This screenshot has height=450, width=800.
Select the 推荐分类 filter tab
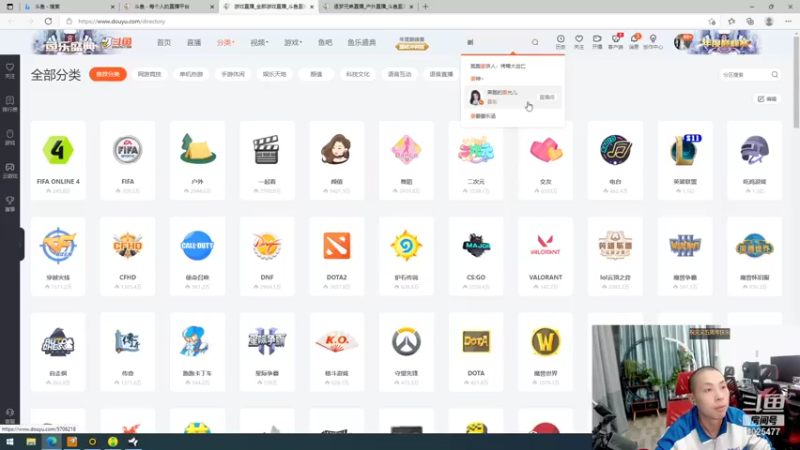[x=108, y=74]
